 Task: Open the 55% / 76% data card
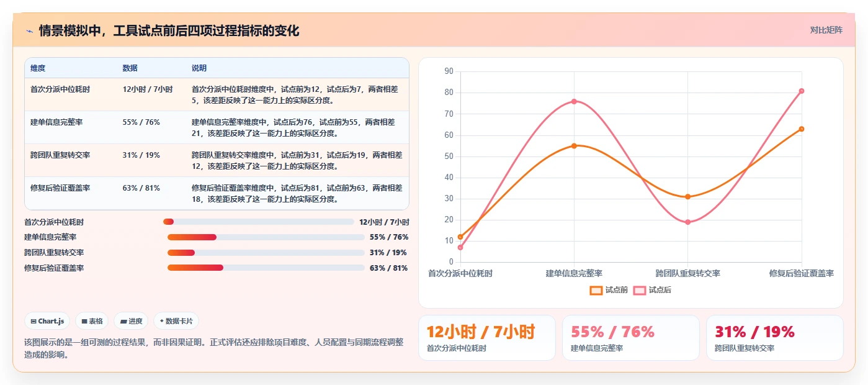coord(631,338)
